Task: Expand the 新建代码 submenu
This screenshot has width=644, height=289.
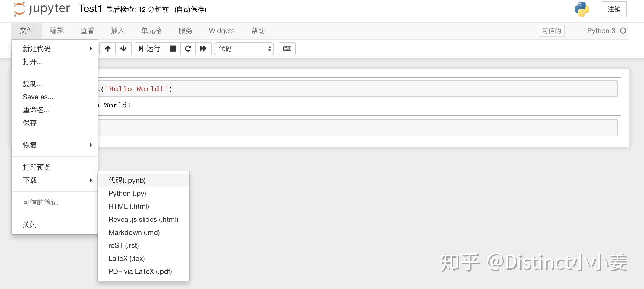Action: 37,48
